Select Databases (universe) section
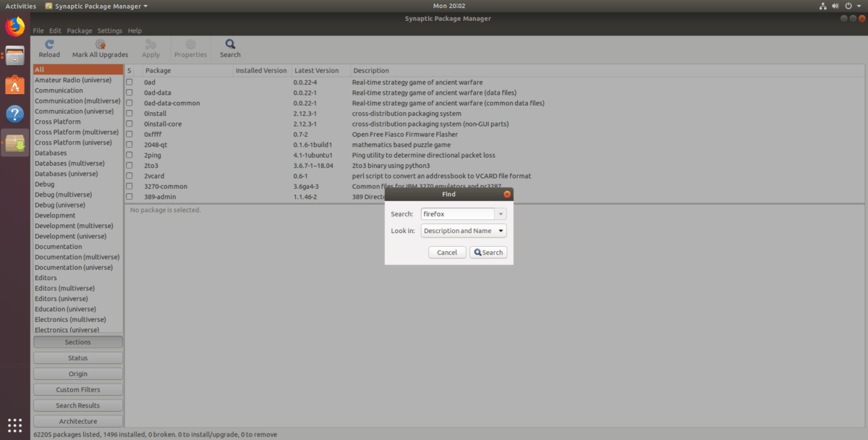This screenshot has height=440, width=868. [78, 174]
